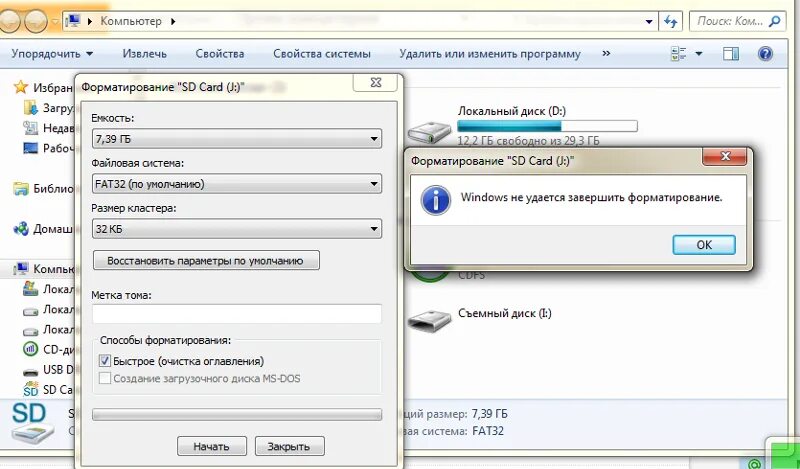Image resolution: width=800 pixels, height=469 pixels.
Task: Open the Емкость dropdown showing 7,39 ГБ
Action: point(237,139)
